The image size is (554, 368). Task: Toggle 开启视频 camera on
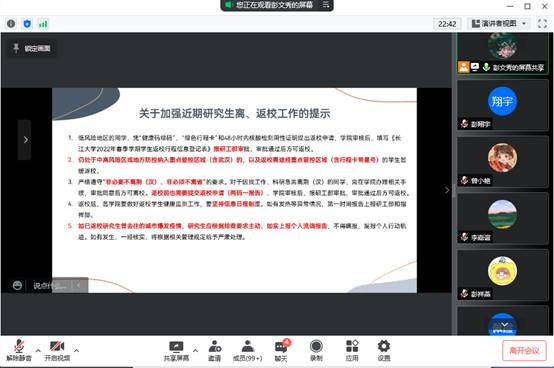(57, 350)
